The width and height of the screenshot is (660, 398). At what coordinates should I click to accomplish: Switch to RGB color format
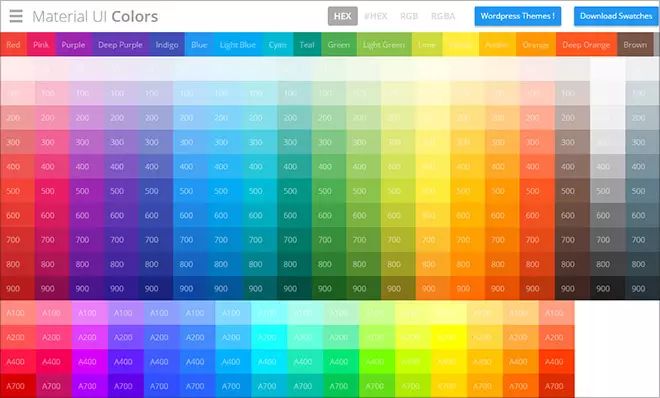click(x=409, y=16)
